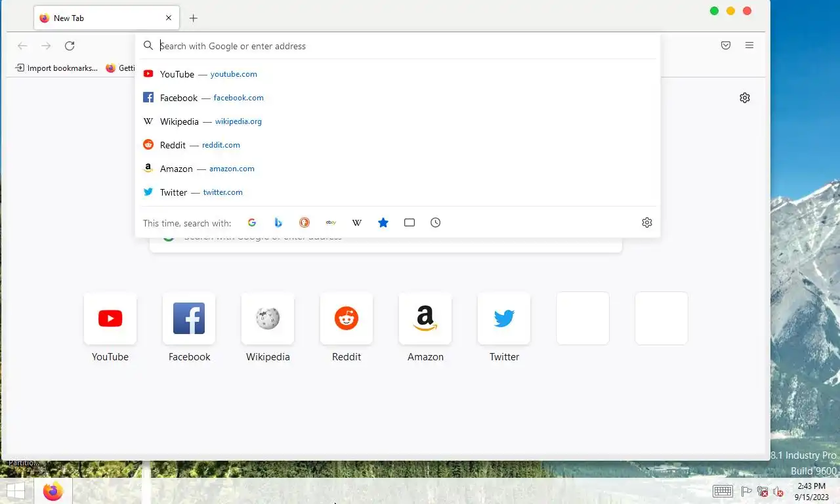Search bookmarks using the star icon
The height and width of the screenshot is (504, 840).
383,222
